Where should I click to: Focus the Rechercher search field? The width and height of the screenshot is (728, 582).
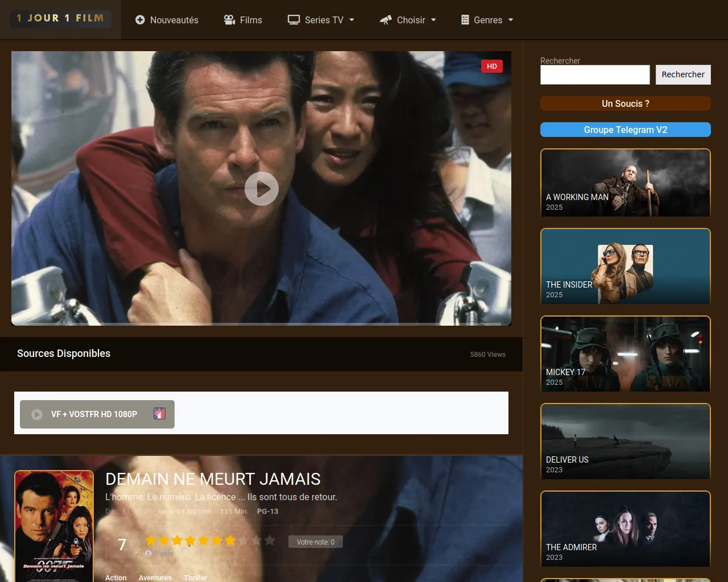[595, 74]
